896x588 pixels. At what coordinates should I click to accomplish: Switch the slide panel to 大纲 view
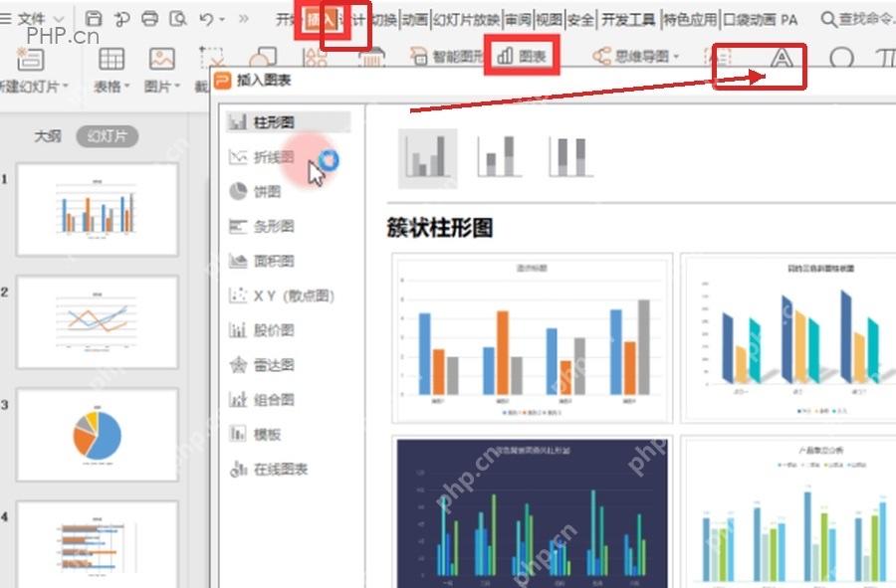click(x=48, y=136)
